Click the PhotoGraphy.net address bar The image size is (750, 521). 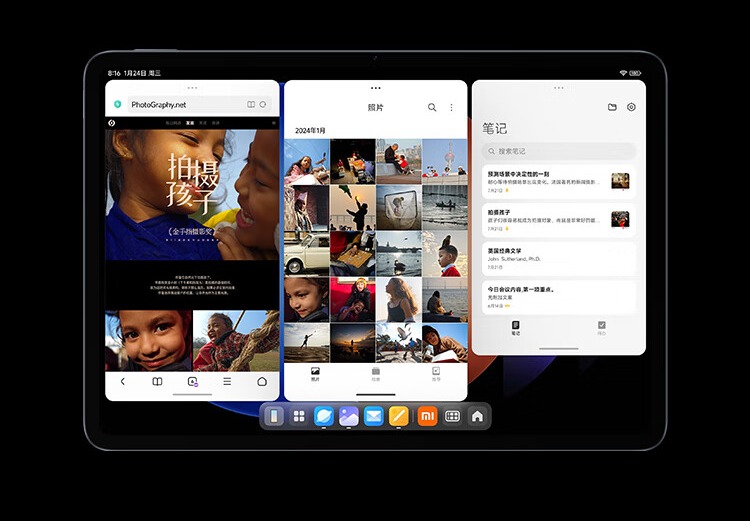pos(200,104)
